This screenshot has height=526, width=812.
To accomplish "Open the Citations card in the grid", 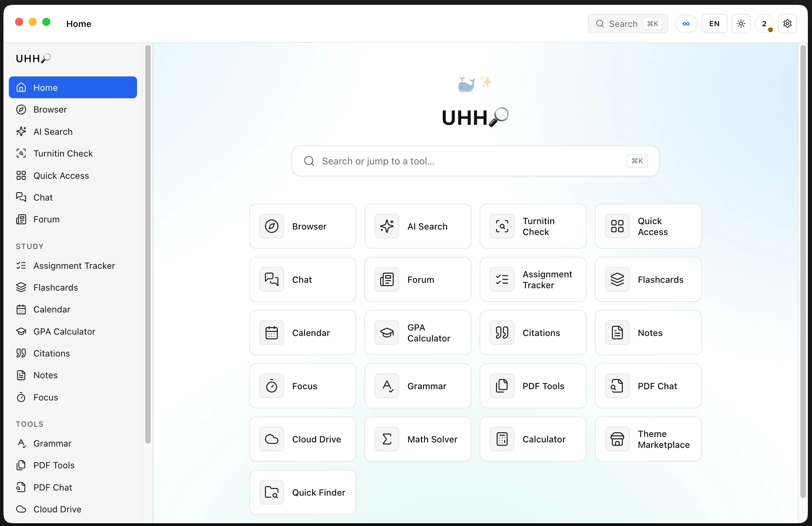I will (533, 333).
